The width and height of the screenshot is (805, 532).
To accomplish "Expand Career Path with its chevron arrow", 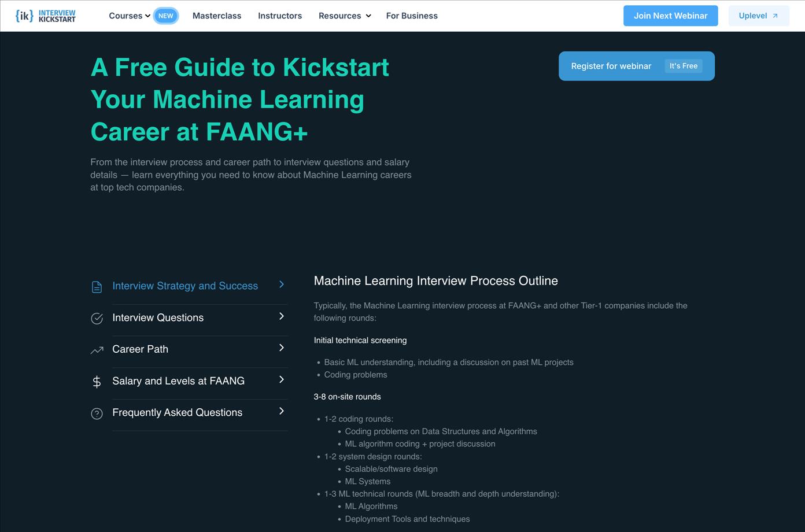I will click(282, 348).
